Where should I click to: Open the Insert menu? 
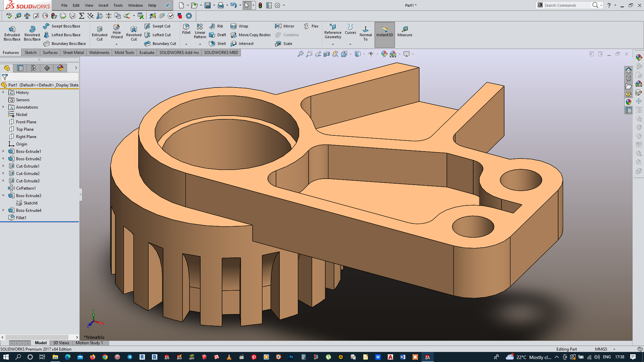pos(103,5)
